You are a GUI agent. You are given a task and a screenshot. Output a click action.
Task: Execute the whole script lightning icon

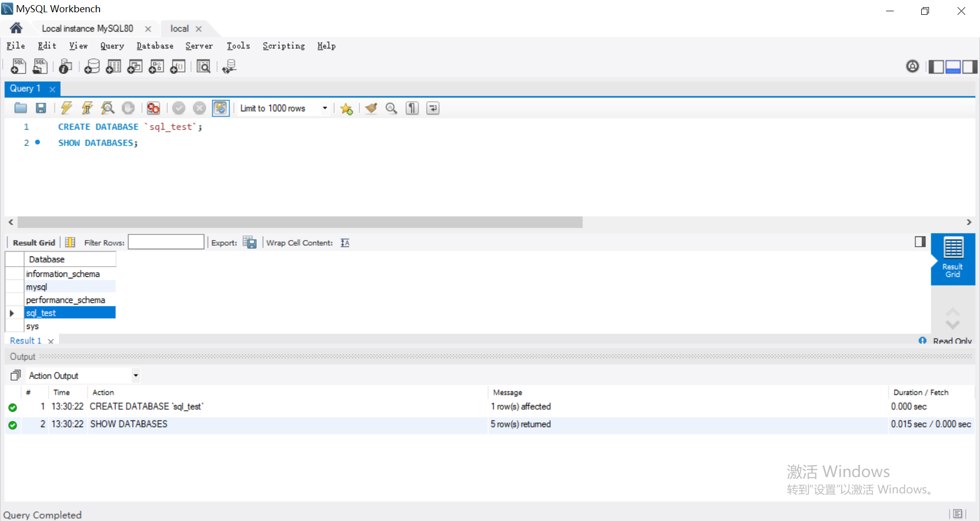click(x=66, y=108)
